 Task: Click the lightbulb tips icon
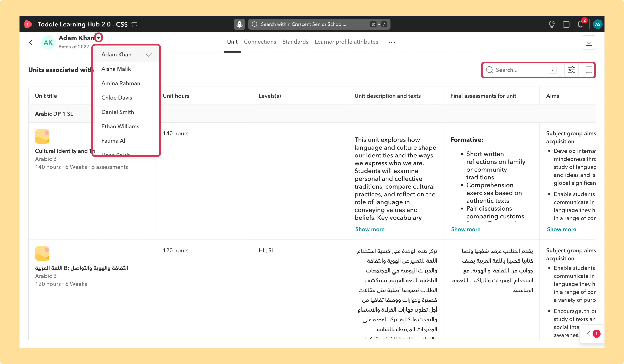[x=552, y=24]
